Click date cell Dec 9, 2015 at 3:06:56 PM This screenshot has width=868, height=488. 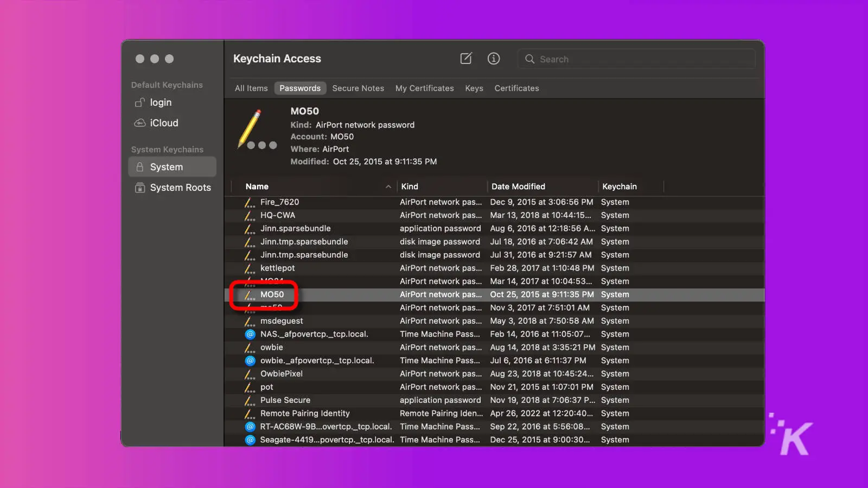point(541,202)
